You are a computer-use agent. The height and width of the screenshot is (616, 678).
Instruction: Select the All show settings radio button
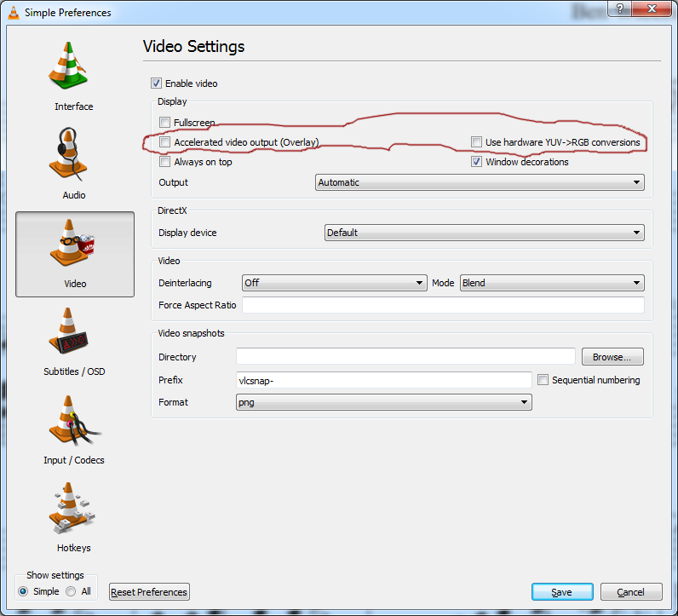point(72,591)
